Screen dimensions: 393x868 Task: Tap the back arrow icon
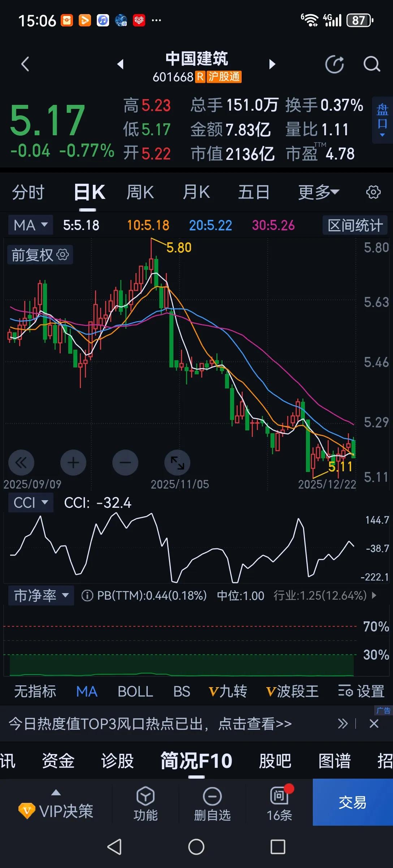point(25,64)
